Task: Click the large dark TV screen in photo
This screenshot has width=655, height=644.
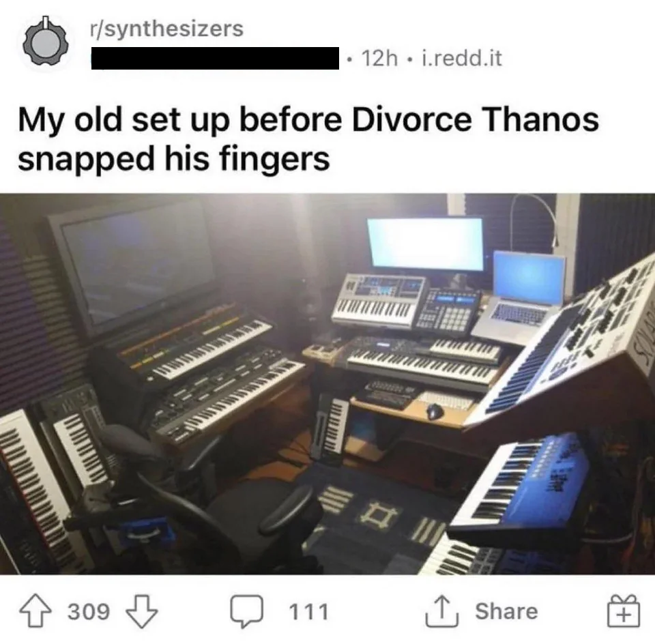Action: [133, 267]
